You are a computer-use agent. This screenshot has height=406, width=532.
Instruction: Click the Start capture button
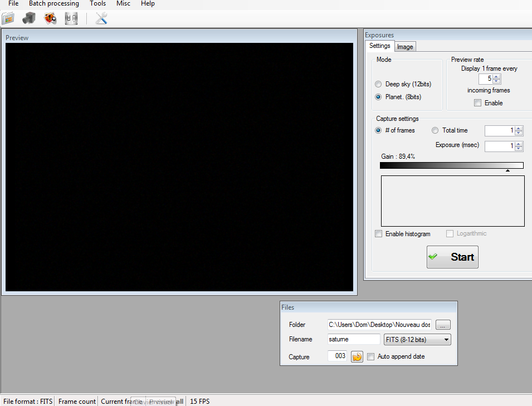452,257
